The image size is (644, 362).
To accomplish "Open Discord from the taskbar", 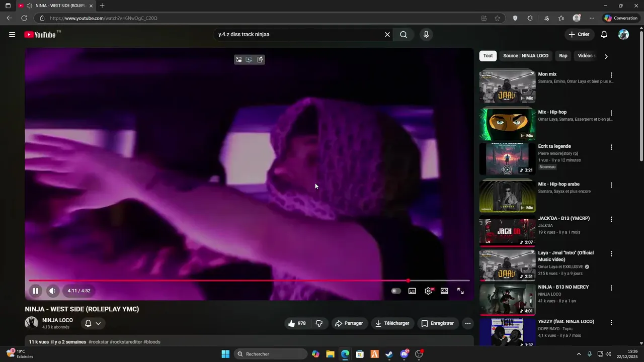I will (x=405, y=354).
